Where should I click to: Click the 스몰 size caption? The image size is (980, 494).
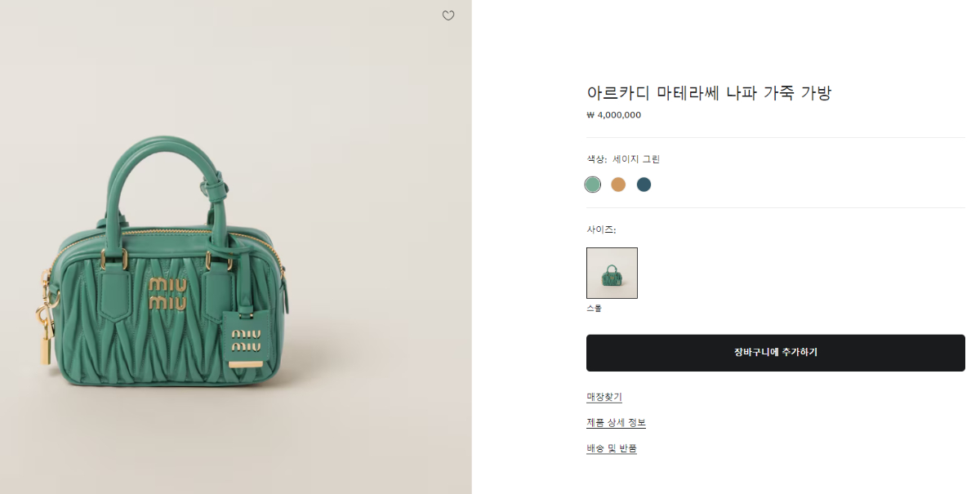pyautogui.click(x=594, y=309)
